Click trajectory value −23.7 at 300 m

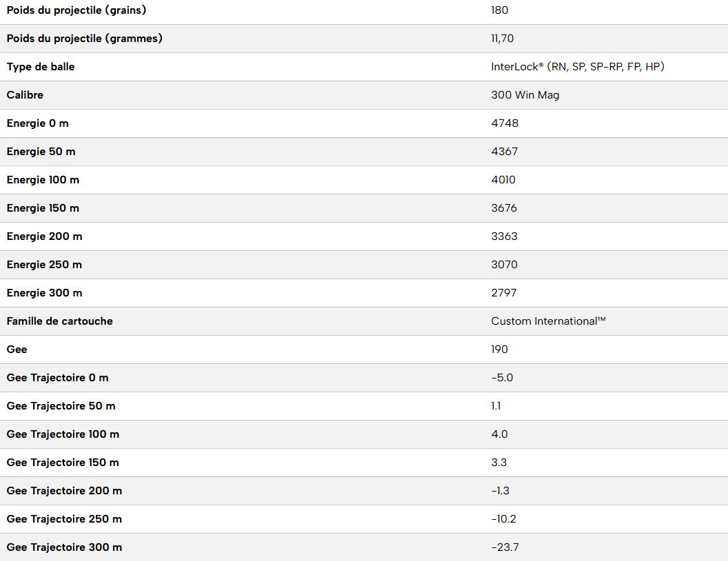505,547
